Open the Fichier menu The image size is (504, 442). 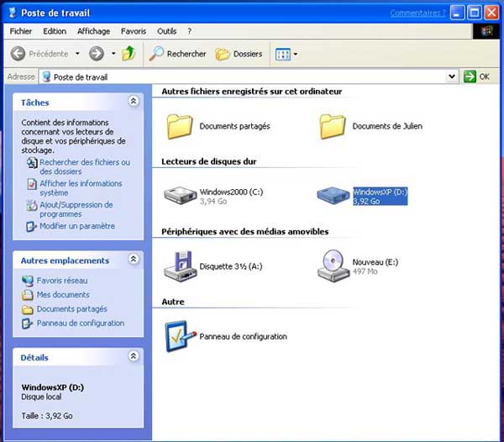click(x=21, y=31)
